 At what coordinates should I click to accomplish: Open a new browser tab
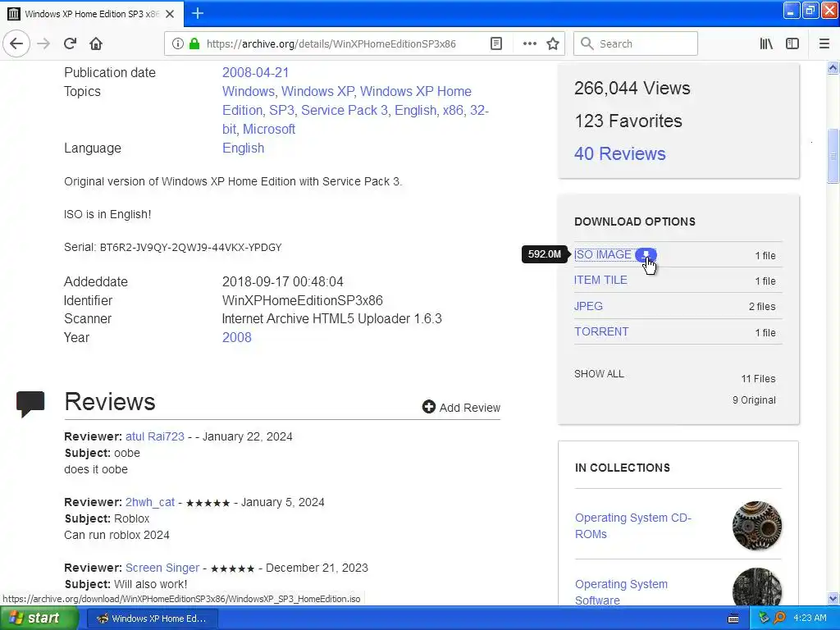(198, 13)
